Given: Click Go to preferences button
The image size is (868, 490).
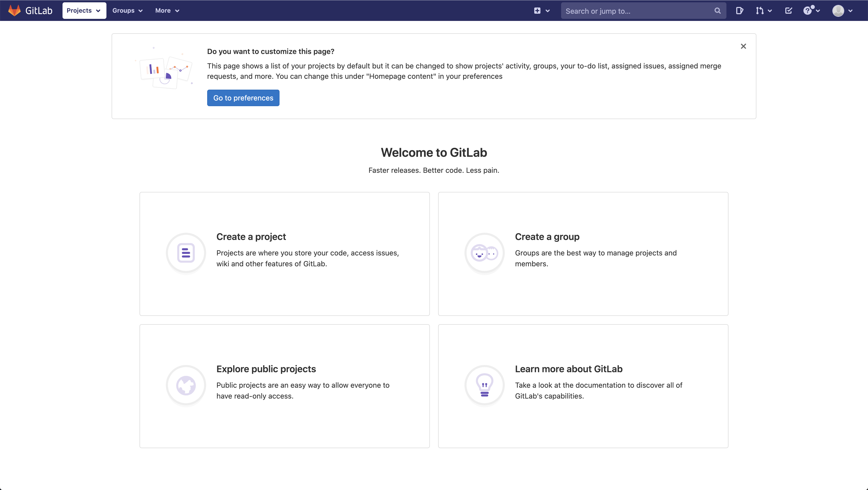Looking at the screenshot, I should coord(243,98).
